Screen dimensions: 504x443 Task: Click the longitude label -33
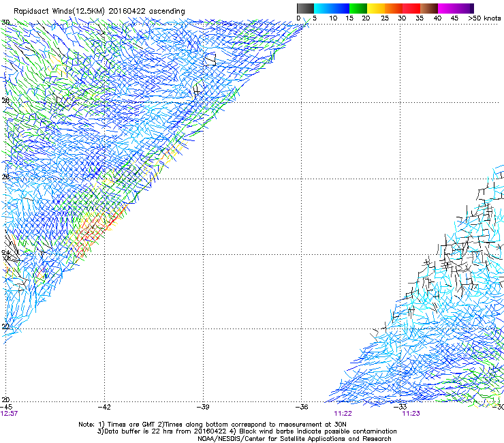[x=400, y=407]
